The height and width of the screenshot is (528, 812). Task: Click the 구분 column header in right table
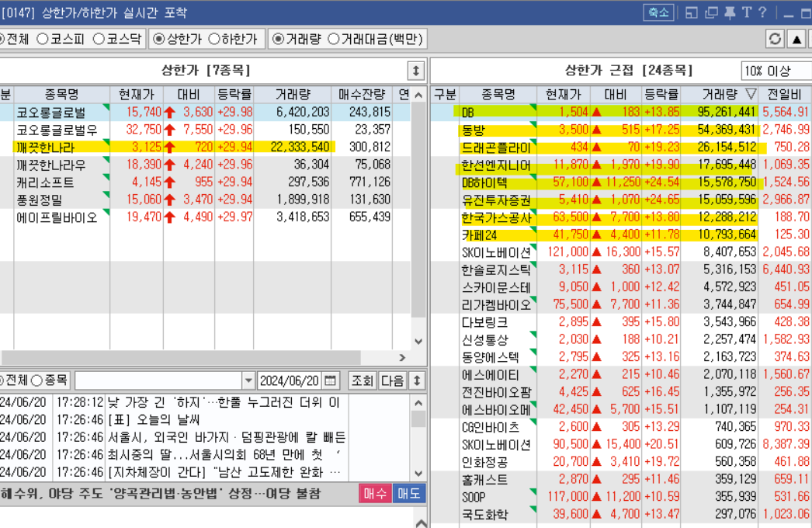coord(445,94)
